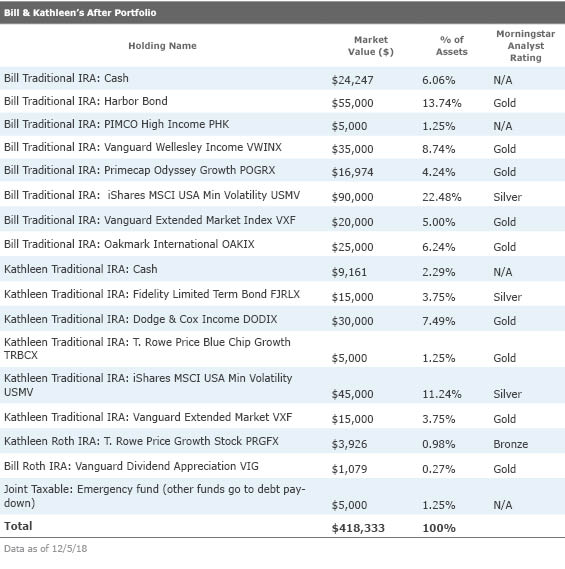565x569 pixels.
Task: Click 'Vanguard Dividend Appreciation VIG' holding name
Action: 167,466
